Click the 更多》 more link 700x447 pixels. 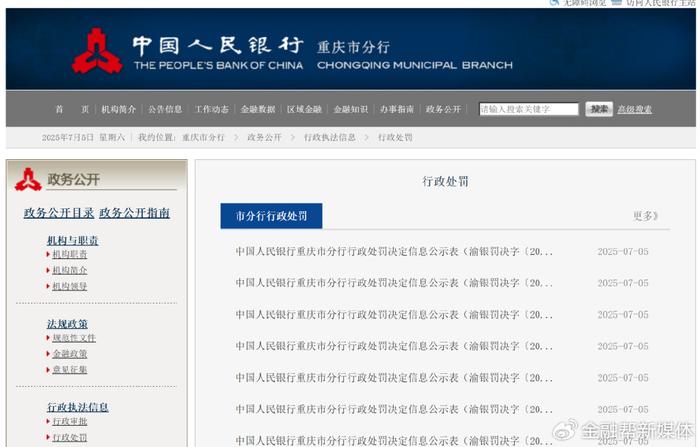646,216
